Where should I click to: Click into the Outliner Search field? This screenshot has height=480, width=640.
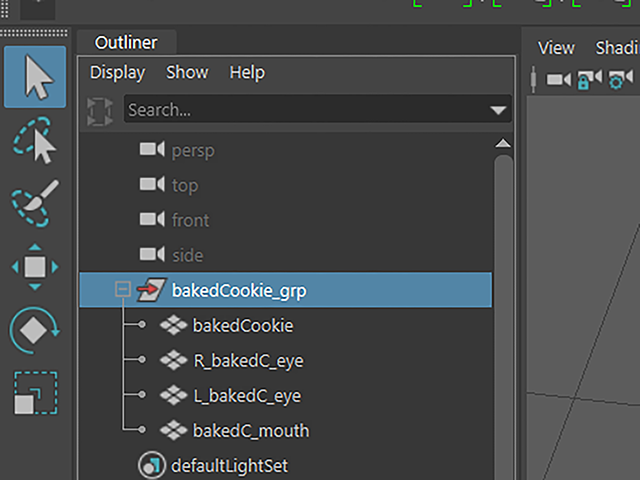coord(318,109)
